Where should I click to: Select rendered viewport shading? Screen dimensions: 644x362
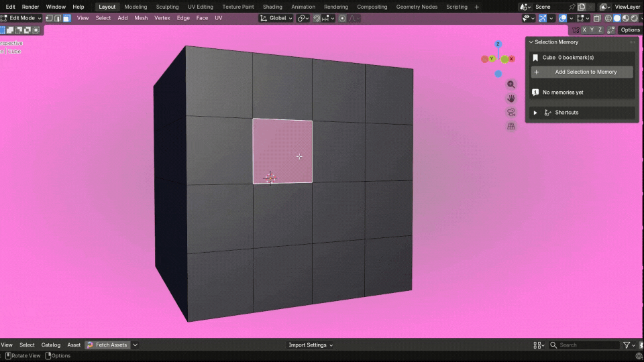(x=634, y=18)
